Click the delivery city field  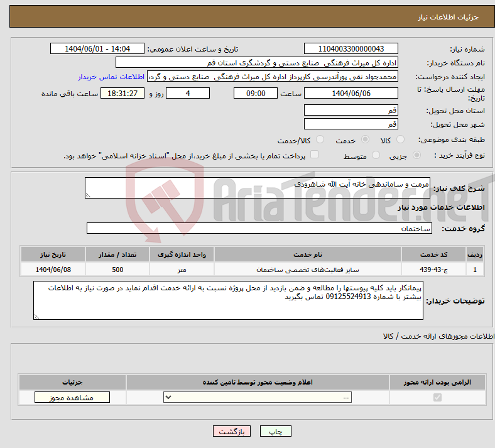tap(351, 124)
